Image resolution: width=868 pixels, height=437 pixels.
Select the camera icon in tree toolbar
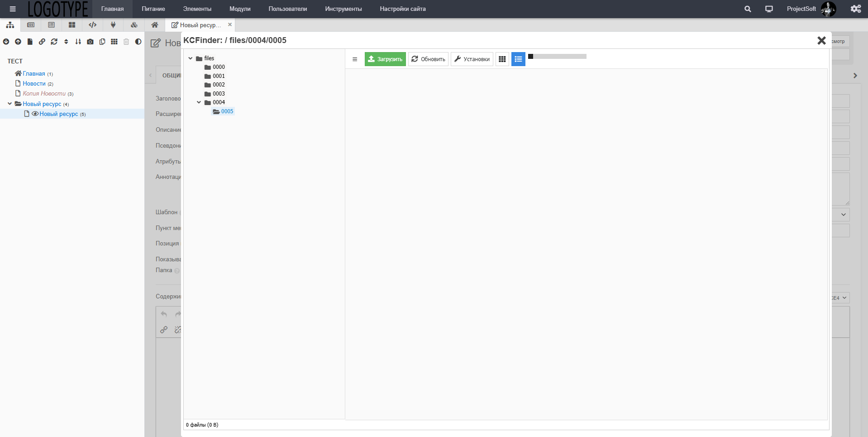click(x=90, y=41)
